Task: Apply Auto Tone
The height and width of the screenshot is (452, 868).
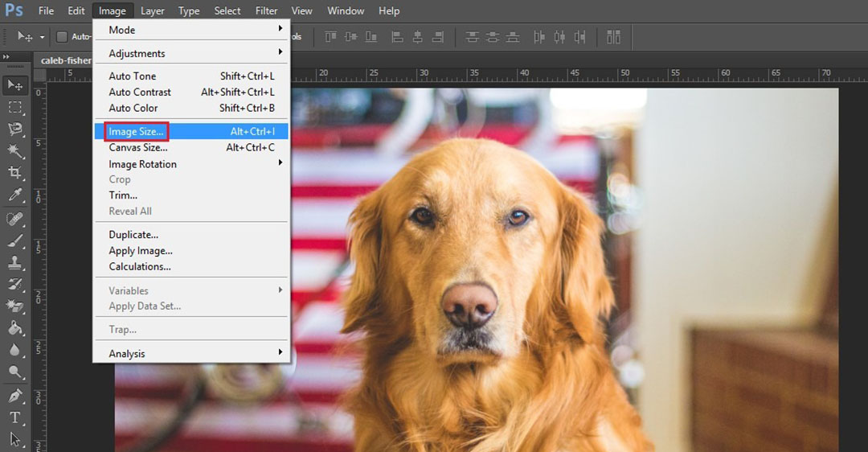Action: pos(191,76)
